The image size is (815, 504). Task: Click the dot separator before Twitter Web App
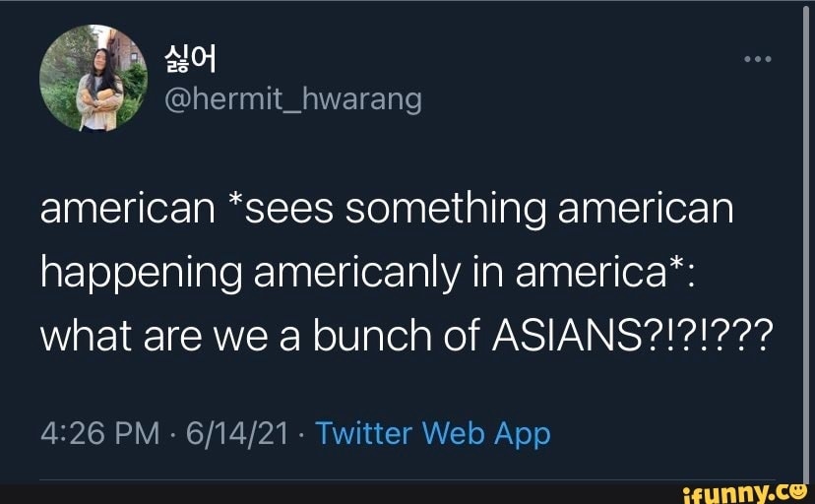tap(299, 433)
